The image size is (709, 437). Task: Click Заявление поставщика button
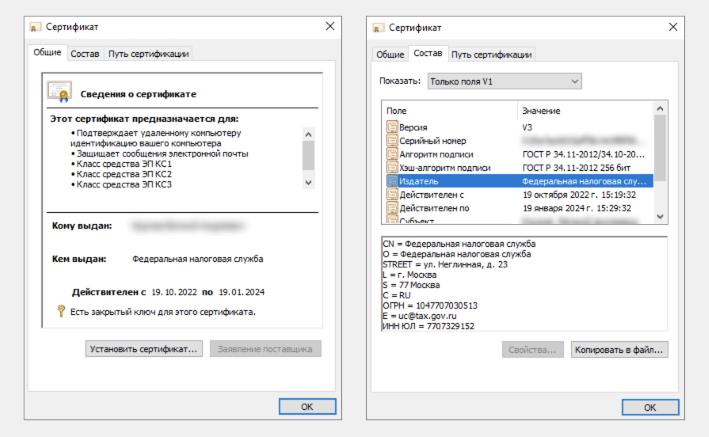265,349
